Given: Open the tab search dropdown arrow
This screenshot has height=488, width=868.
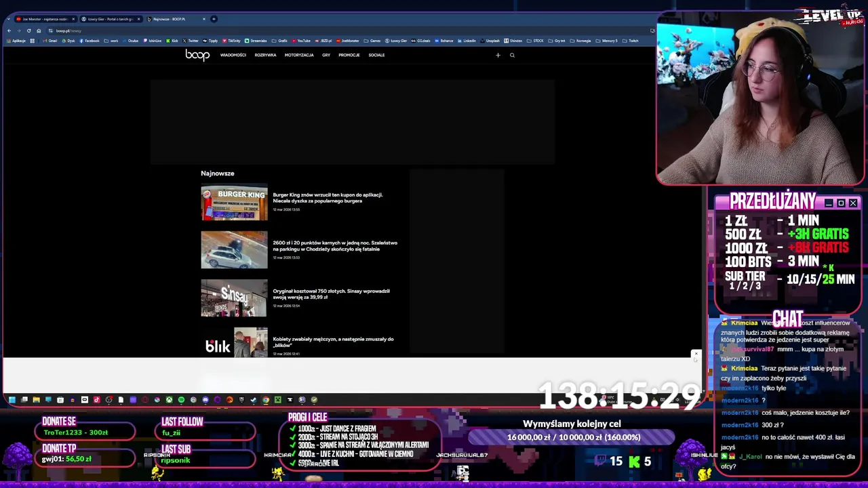Looking at the screenshot, I should point(9,19).
